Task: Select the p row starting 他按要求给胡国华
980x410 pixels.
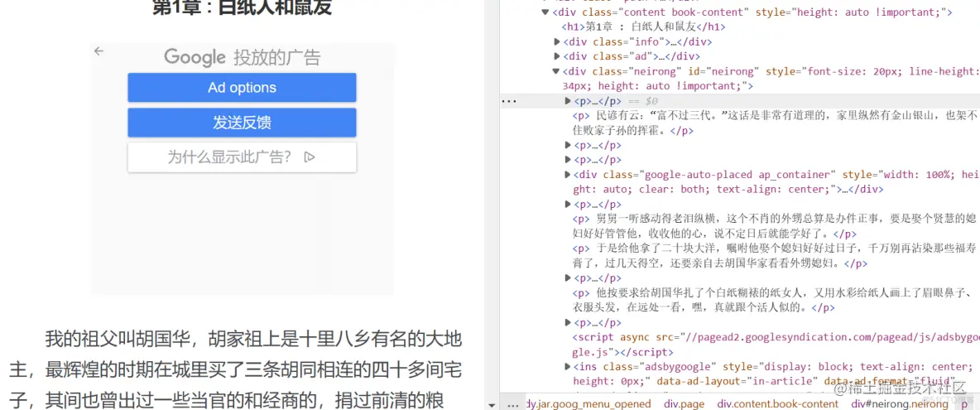Action: (772, 300)
